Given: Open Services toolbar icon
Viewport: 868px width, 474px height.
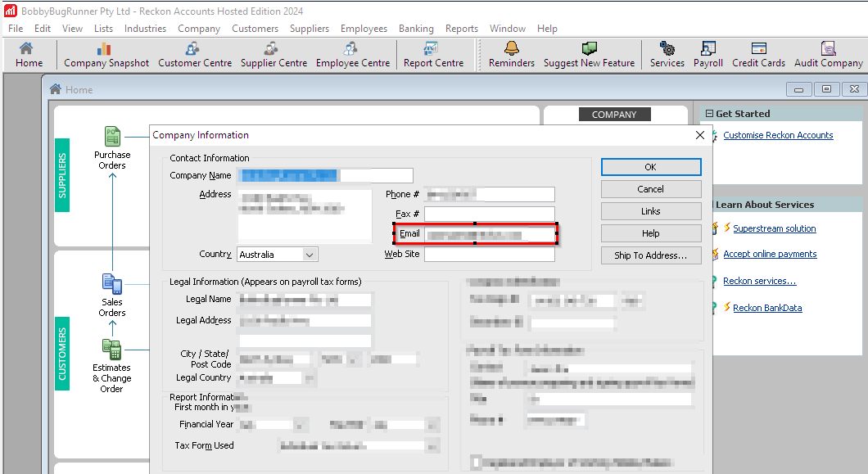Looking at the screenshot, I should (x=667, y=55).
